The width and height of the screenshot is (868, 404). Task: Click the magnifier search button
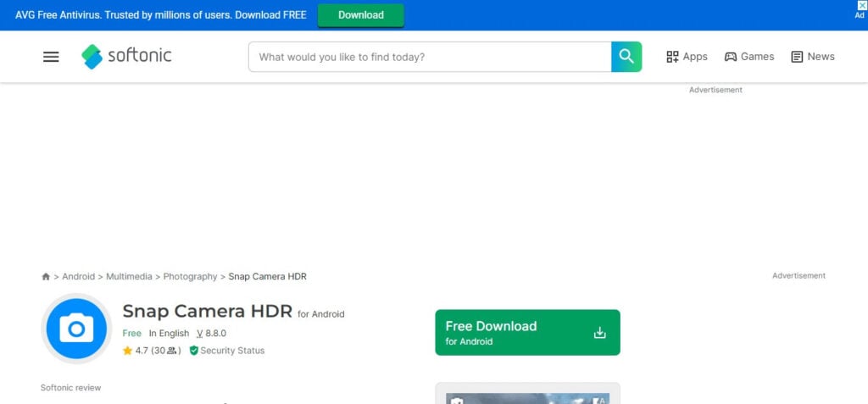click(626, 57)
